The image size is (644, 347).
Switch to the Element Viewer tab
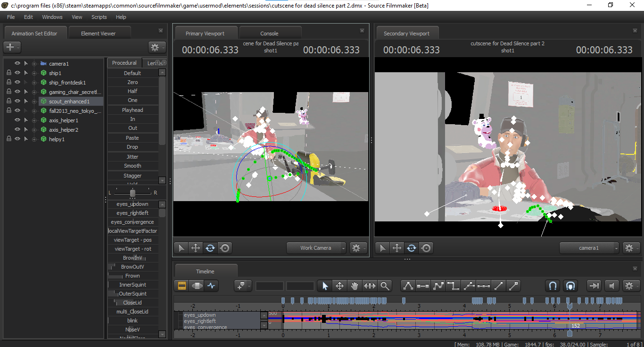point(98,34)
